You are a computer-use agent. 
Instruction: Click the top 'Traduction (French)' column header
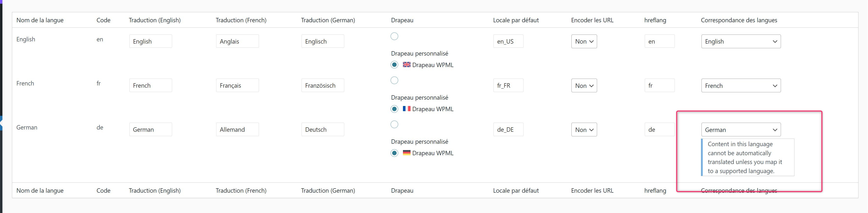241,20
